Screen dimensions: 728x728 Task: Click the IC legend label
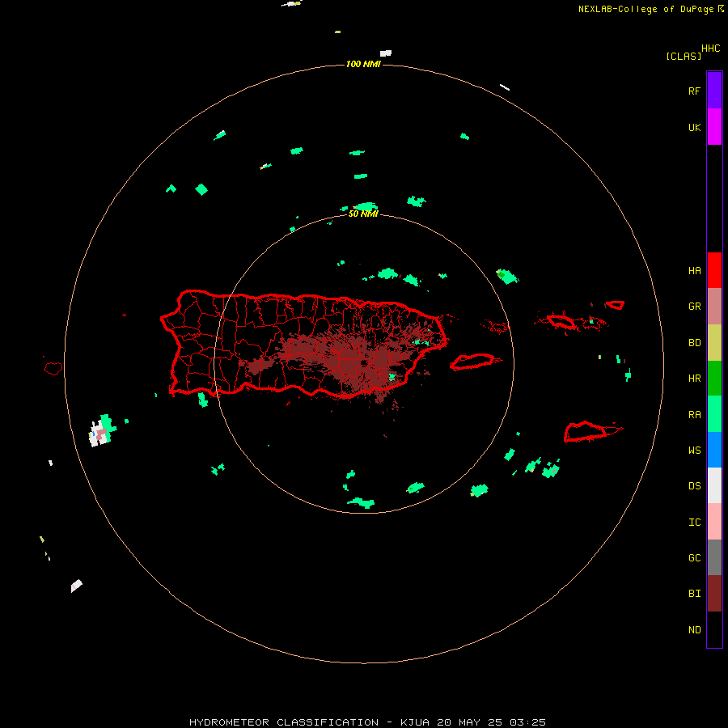point(694,523)
